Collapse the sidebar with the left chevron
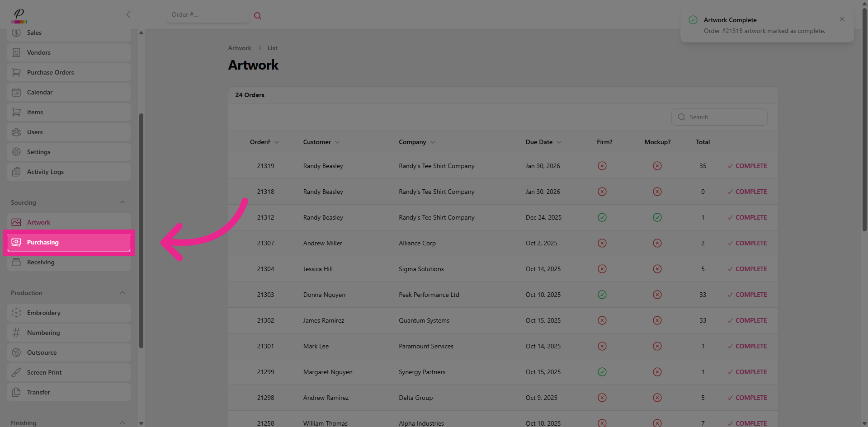 tap(128, 14)
